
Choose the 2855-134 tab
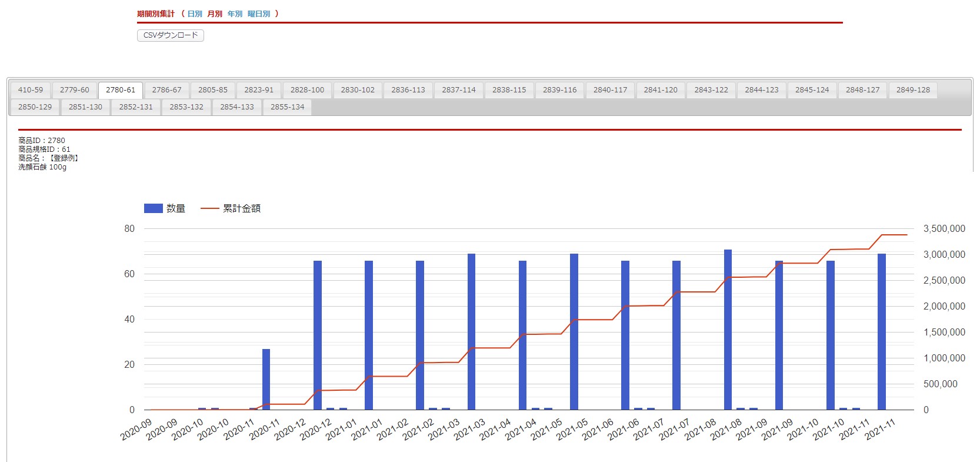287,107
